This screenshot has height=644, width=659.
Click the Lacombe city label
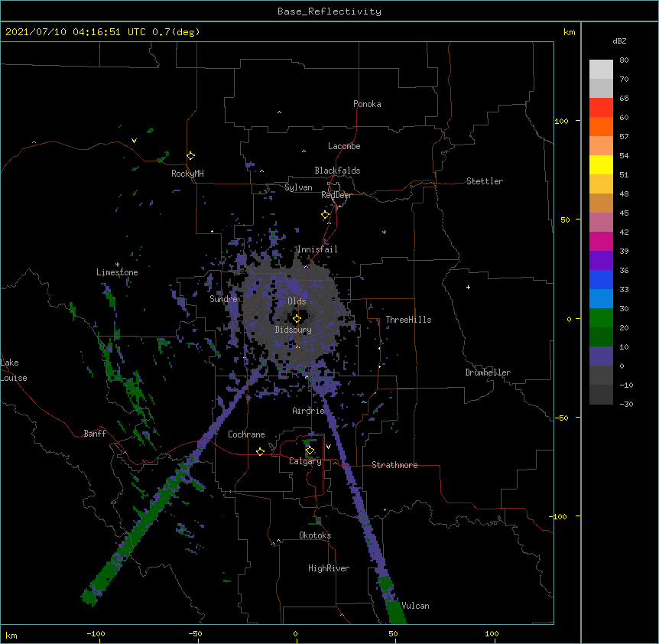pos(344,146)
